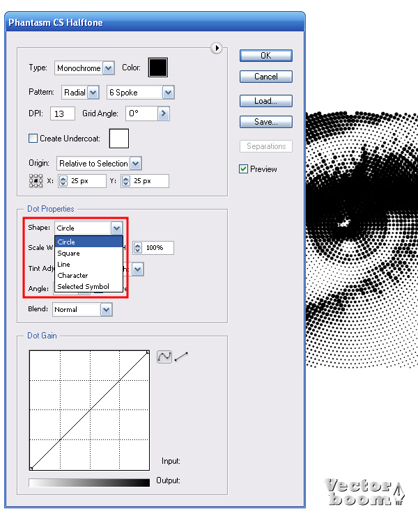Click the Cancel button
418x532 pixels.
[x=266, y=77]
